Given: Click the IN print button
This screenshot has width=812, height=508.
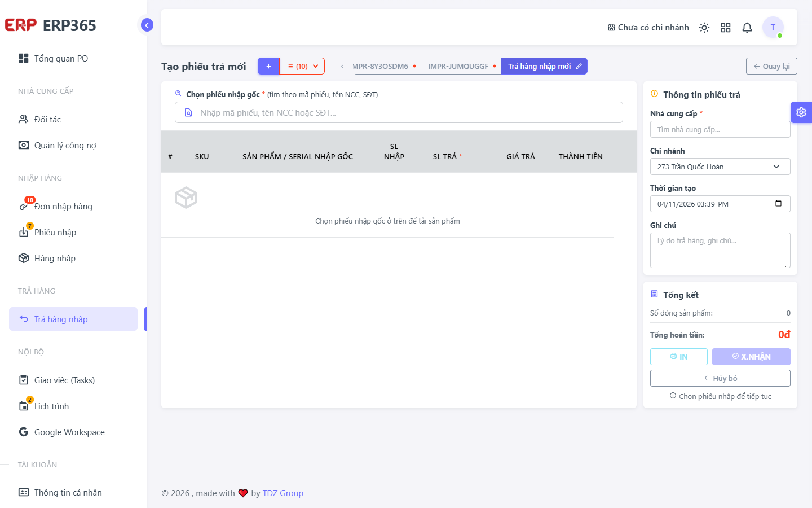Looking at the screenshot, I should click(x=679, y=357).
